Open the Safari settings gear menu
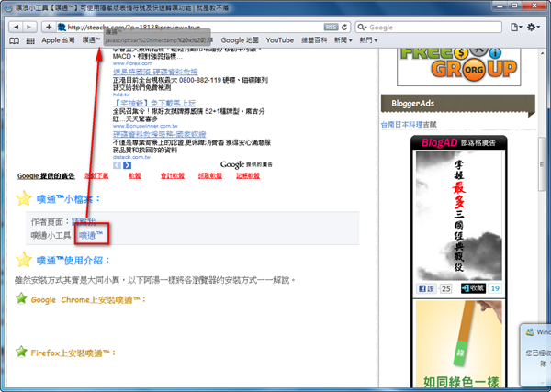 click(x=533, y=27)
